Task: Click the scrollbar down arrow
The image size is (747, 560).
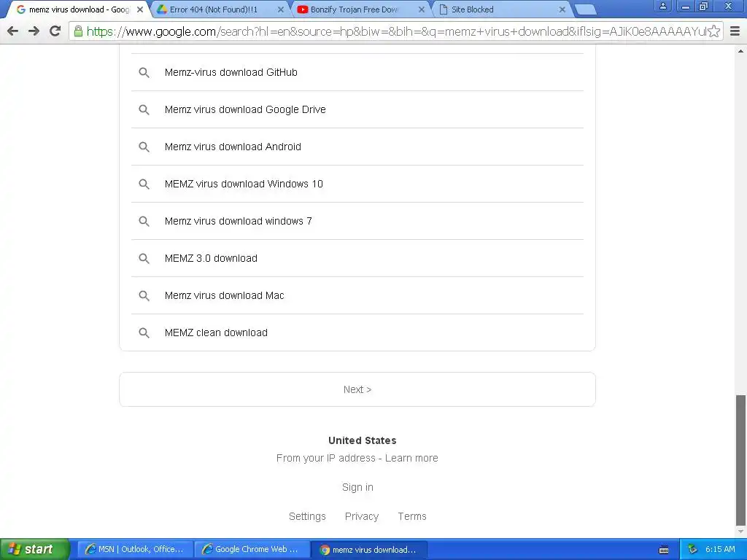Action: pos(741,532)
